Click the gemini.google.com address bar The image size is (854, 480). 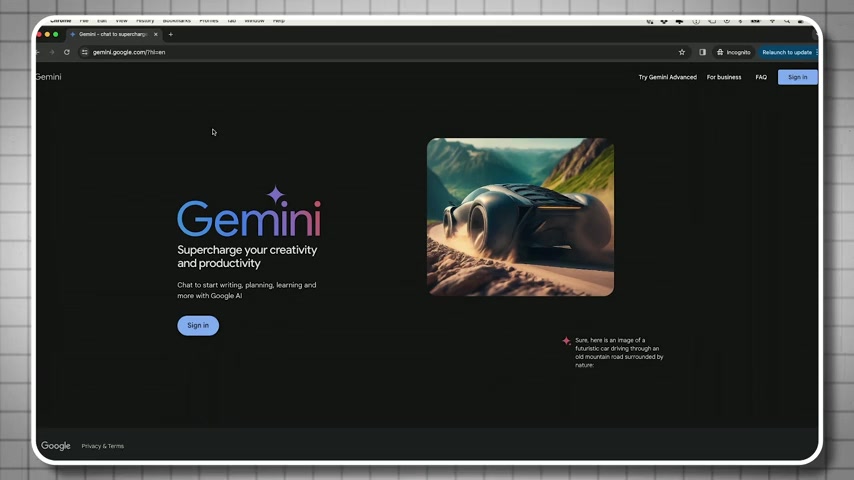381,52
